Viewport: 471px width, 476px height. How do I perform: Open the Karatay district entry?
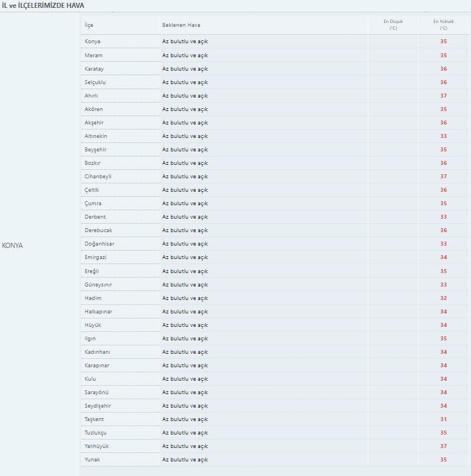[x=94, y=68]
